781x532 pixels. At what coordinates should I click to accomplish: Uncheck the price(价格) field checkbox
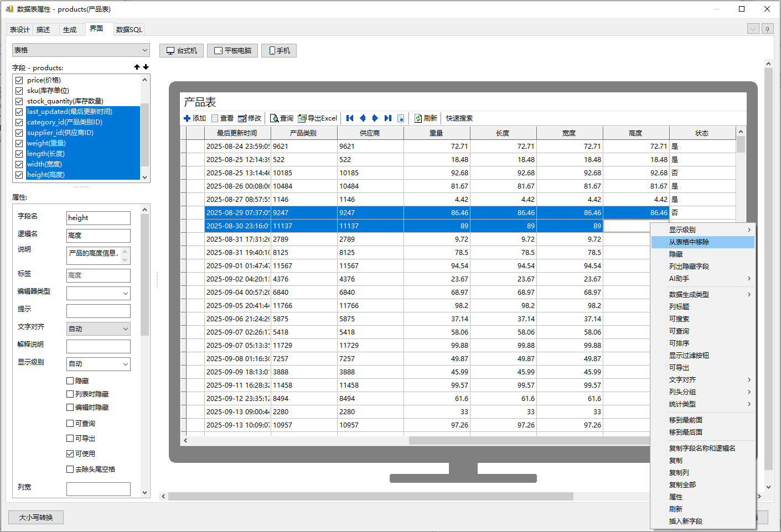pyautogui.click(x=19, y=80)
